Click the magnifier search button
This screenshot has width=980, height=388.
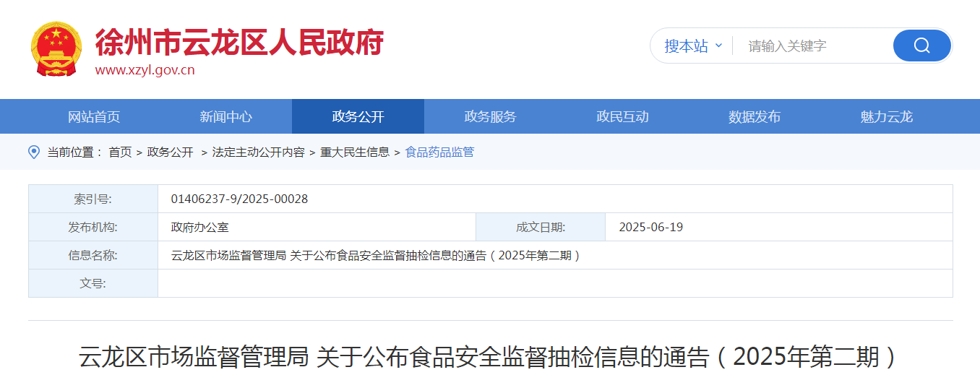coord(921,46)
